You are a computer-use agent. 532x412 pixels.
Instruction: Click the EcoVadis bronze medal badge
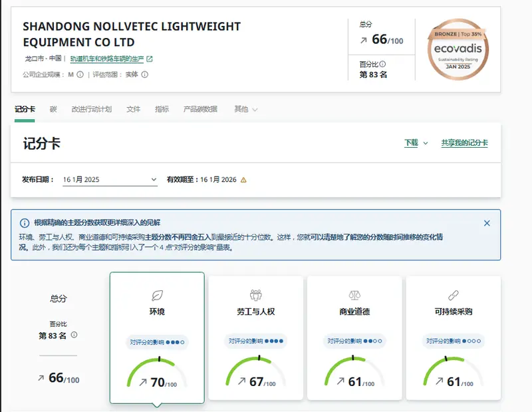click(x=458, y=50)
